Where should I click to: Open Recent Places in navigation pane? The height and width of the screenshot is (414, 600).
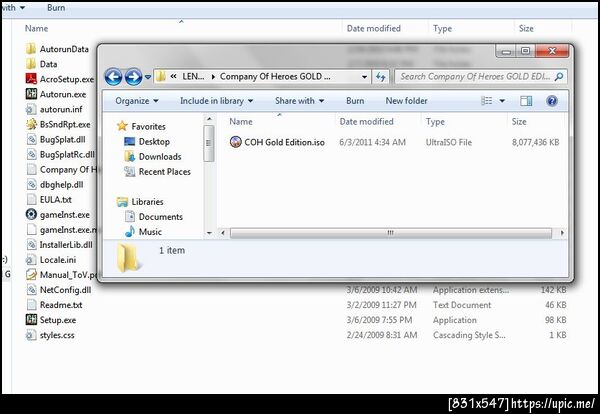158,172
